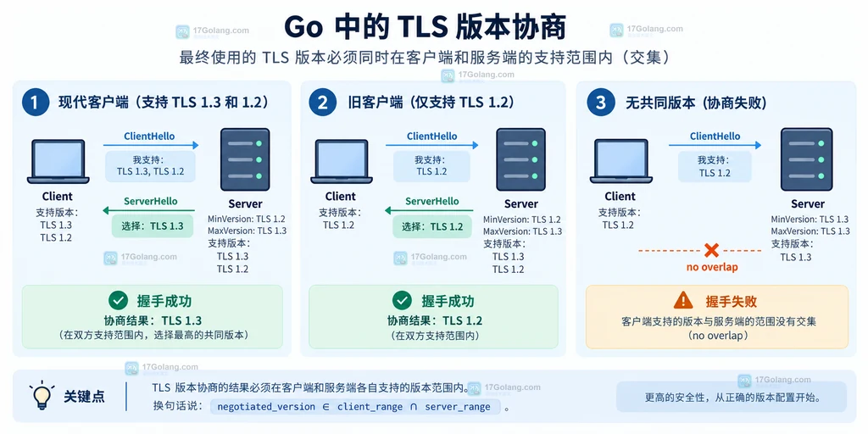Image resolution: width=868 pixels, height=434 pixels.
Task: Click MaxVersion: TLS 1.3 in 旧客户端 panel
Action: pos(522,231)
